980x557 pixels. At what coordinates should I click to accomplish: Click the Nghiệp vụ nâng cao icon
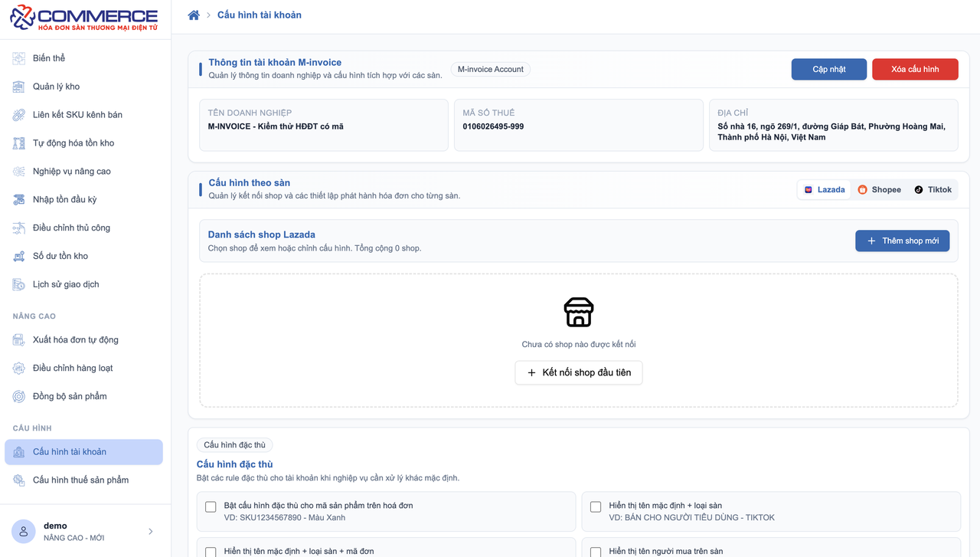tap(19, 172)
